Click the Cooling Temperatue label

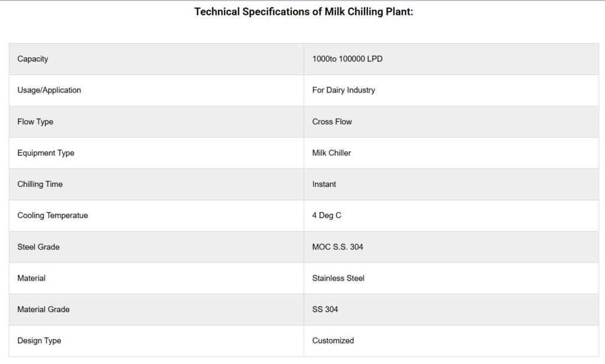[x=53, y=216]
